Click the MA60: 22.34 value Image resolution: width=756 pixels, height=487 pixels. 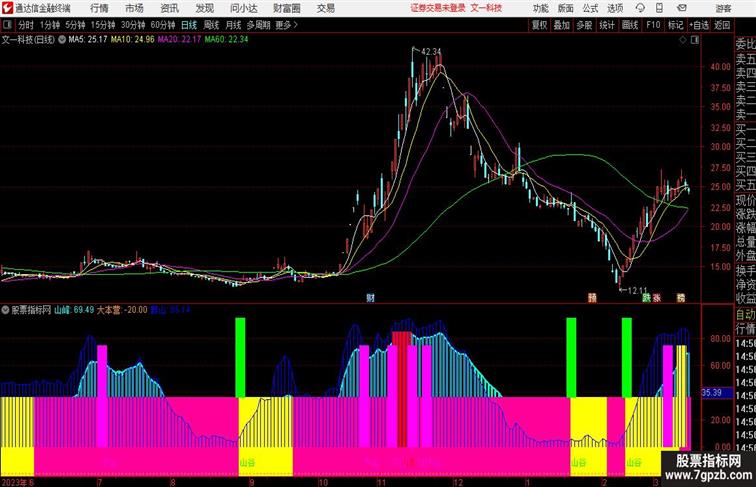(x=226, y=40)
